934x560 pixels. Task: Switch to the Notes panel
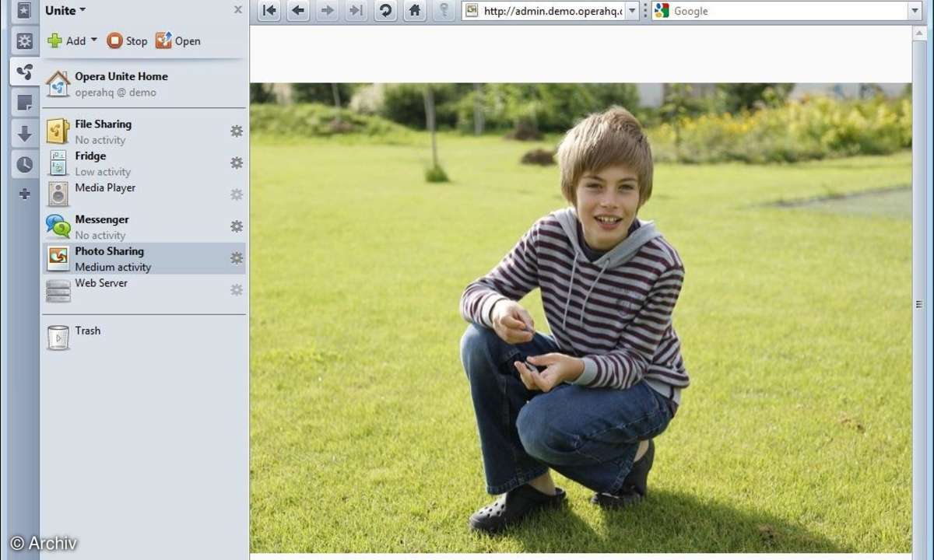24,103
